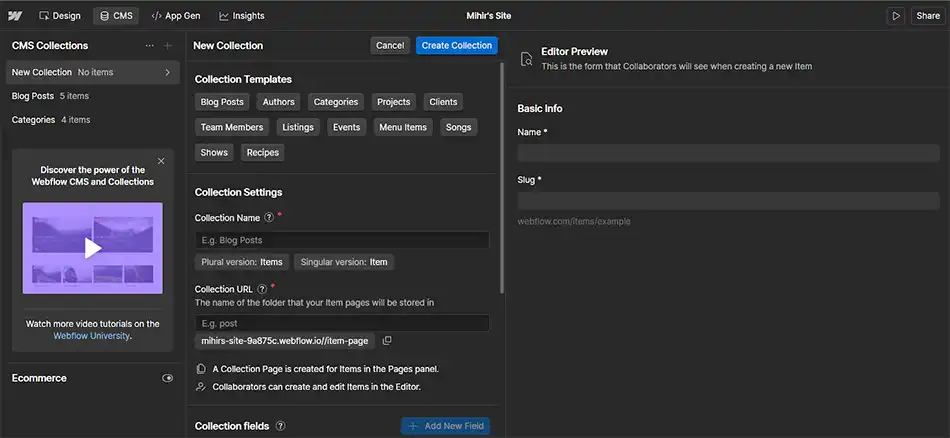Click the Share button
This screenshot has width=950, height=438.
(928, 16)
